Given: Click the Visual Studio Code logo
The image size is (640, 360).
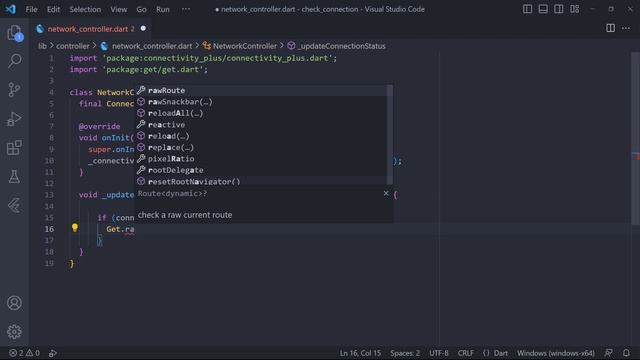Looking at the screenshot, I should [x=11, y=9].
